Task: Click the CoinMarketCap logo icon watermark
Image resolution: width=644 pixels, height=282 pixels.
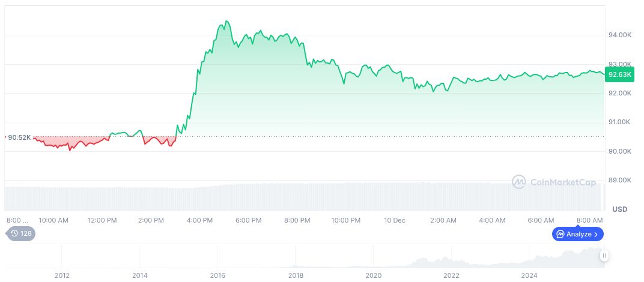Action: click(518, 182)
